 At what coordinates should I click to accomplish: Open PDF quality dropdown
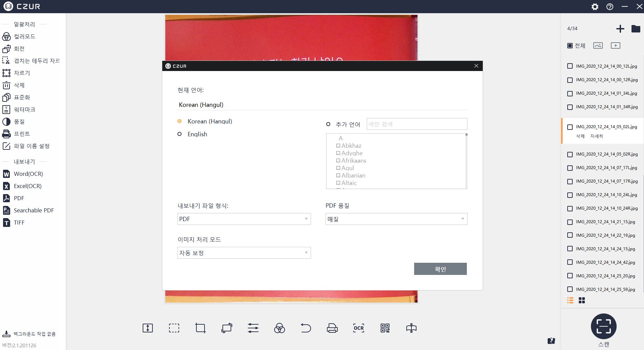pos(397,219)
